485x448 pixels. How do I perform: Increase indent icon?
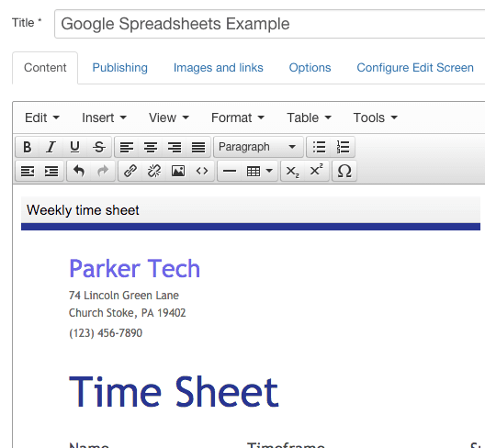tap(51, 171)
